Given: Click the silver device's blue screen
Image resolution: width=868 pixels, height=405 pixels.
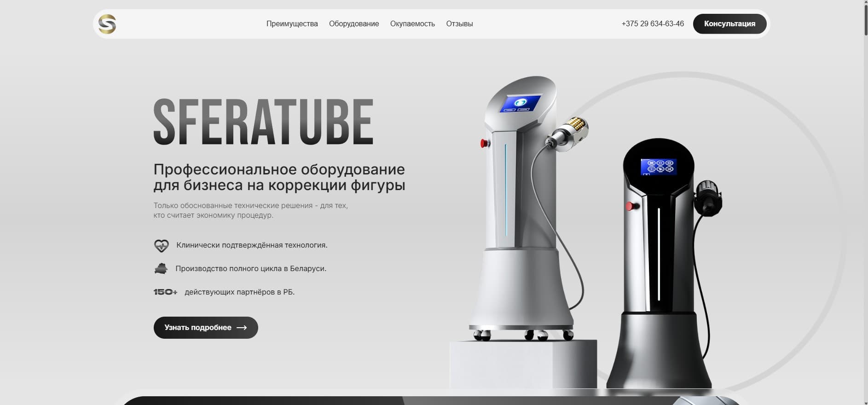Looking at the screenshot, I should tap(521, 103).
